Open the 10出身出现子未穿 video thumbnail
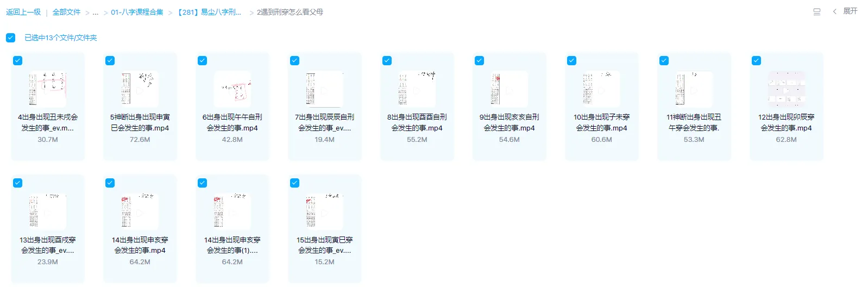The image size is (868, 305). tap(601, 89)
